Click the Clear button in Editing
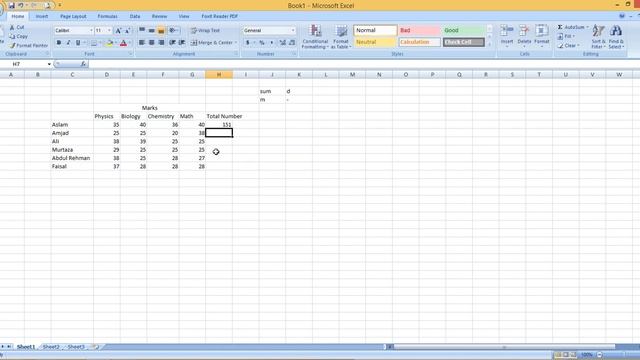Viewport: 640px width, 360px height. (569, 46)
